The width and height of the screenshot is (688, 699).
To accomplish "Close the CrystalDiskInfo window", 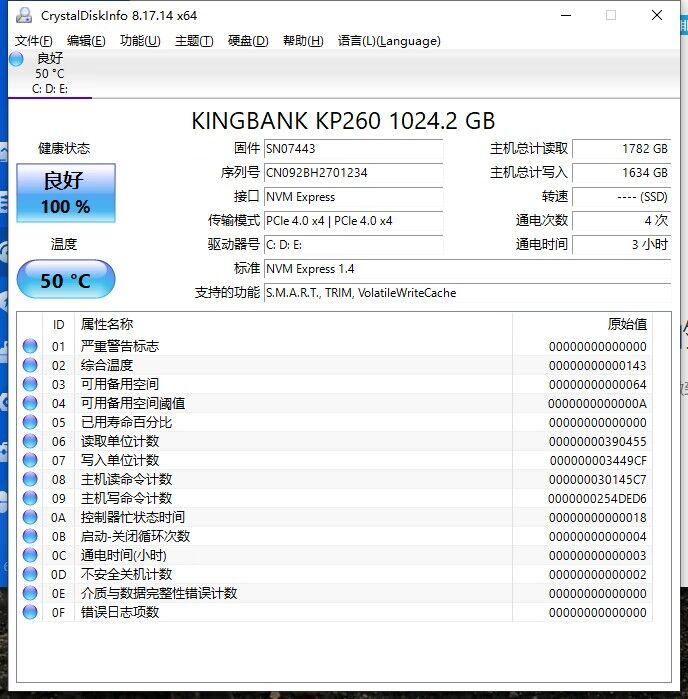I will coord(657,15).
